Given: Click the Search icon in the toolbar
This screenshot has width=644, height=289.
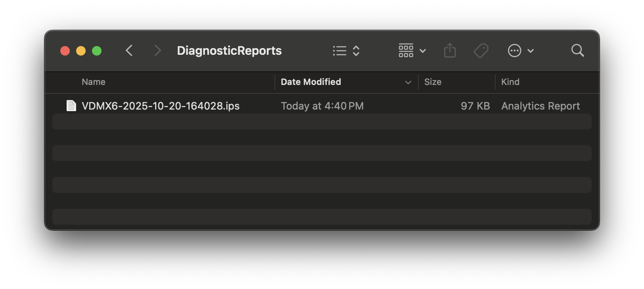Looking at the screenshot, I should (577, 50).
